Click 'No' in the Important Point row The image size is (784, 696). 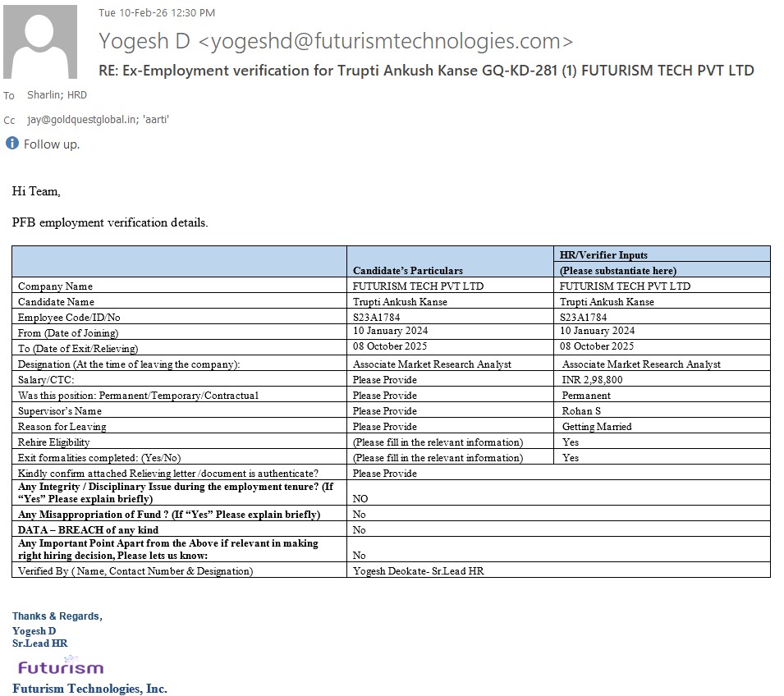point(359,555)
